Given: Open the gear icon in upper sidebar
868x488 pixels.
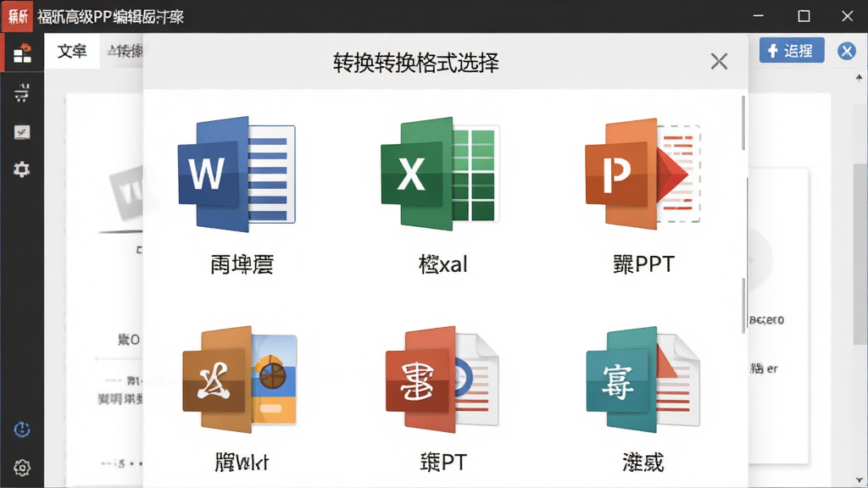Looking at the screenshot, I should (21, 169).
